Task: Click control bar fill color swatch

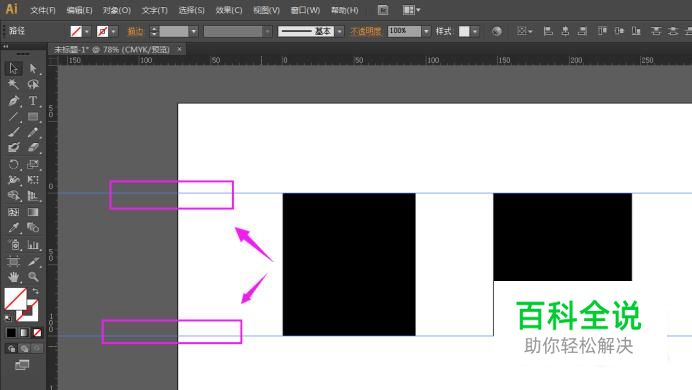Action: tap(76, 31)
